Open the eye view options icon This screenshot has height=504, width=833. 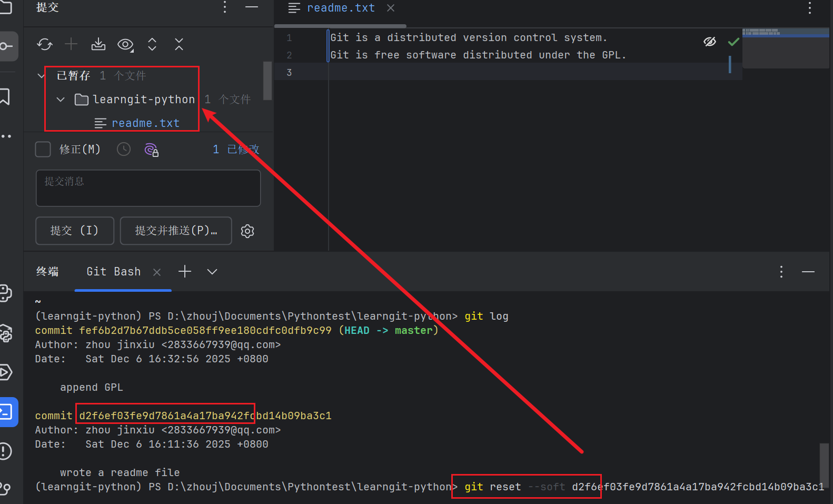[x=125, y=45]
